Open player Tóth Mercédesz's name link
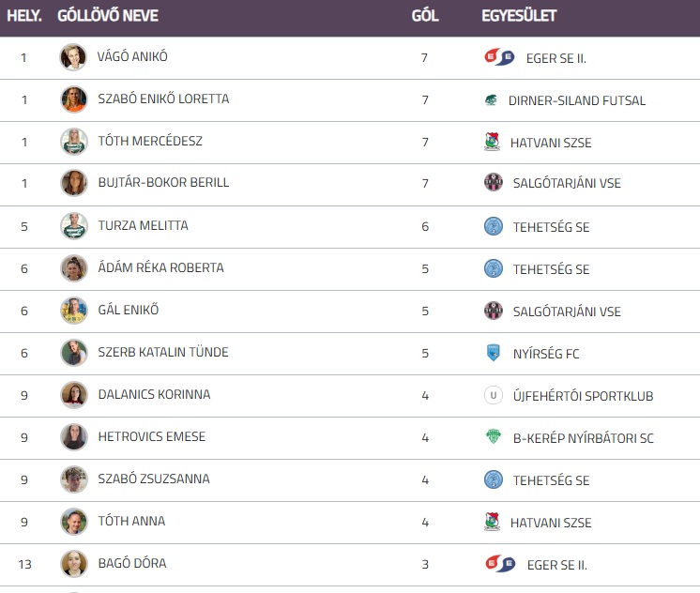700x593 pixels. [150, 142]
